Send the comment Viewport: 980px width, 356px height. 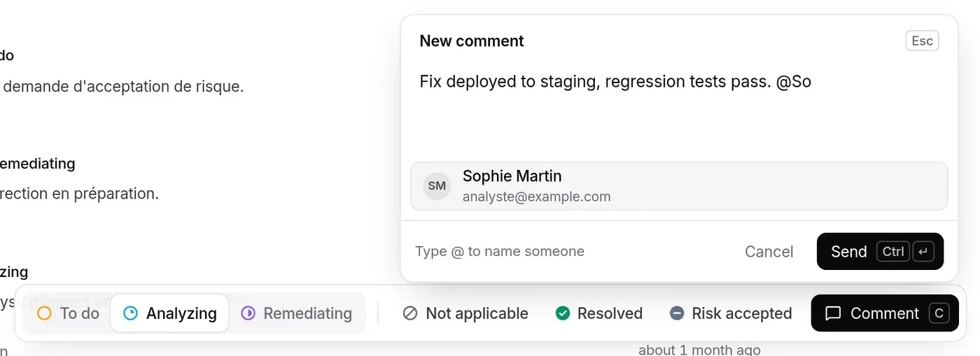coord(880,251)
